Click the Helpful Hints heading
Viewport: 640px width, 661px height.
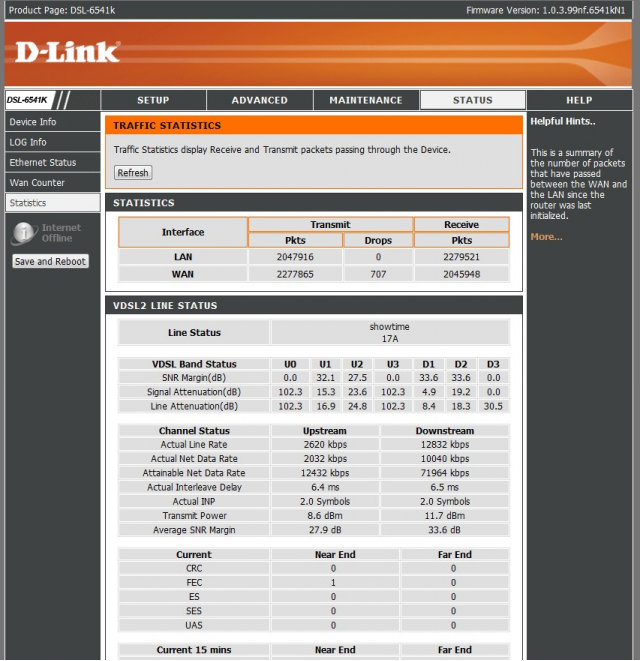(x=563, y=121)
